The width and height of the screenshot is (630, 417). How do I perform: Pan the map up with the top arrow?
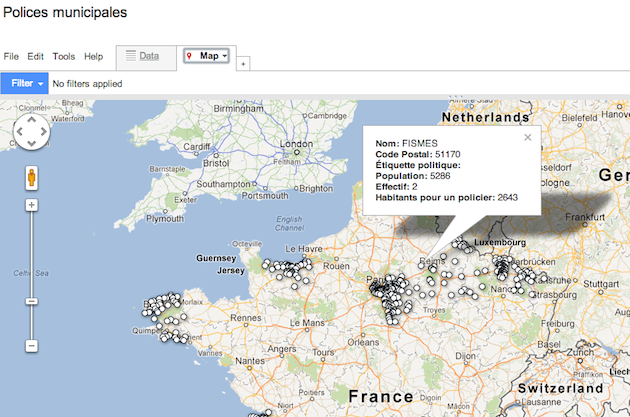[31, 120]
